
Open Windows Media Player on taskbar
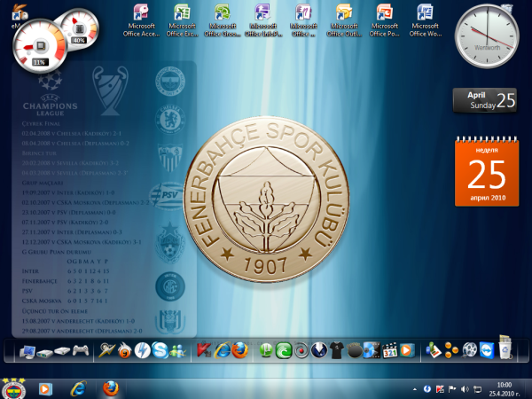45,389
